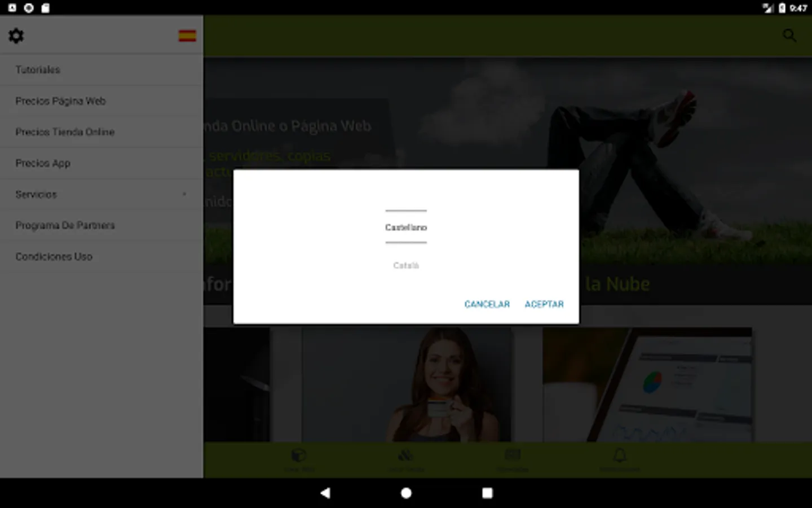This screenshot has height=508, width=812.
Task: Tap the cube icon in the bottom bar
Action: (299, 455)
